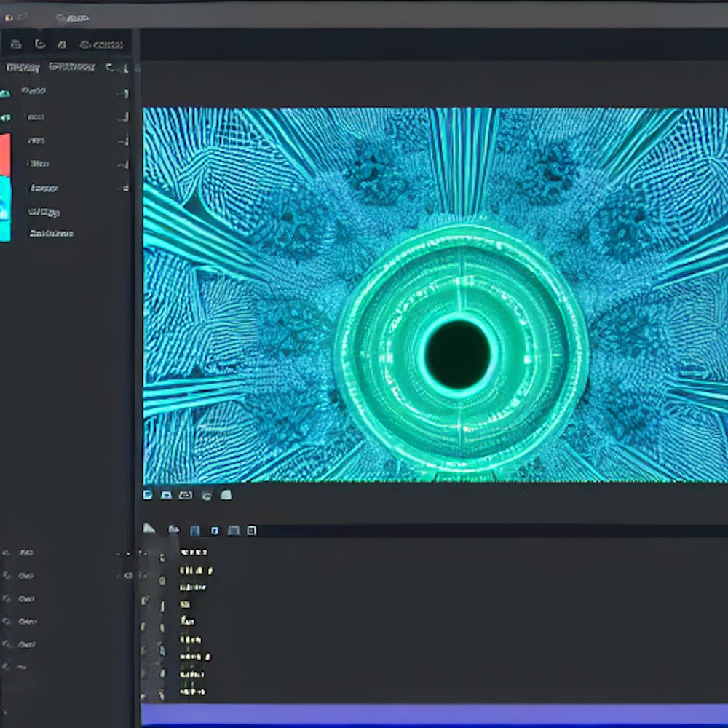Toggle the icon beside the first lower-left list item
This screenshot has height=728, width=728.
pyautogui.click(x=7, y=553)
